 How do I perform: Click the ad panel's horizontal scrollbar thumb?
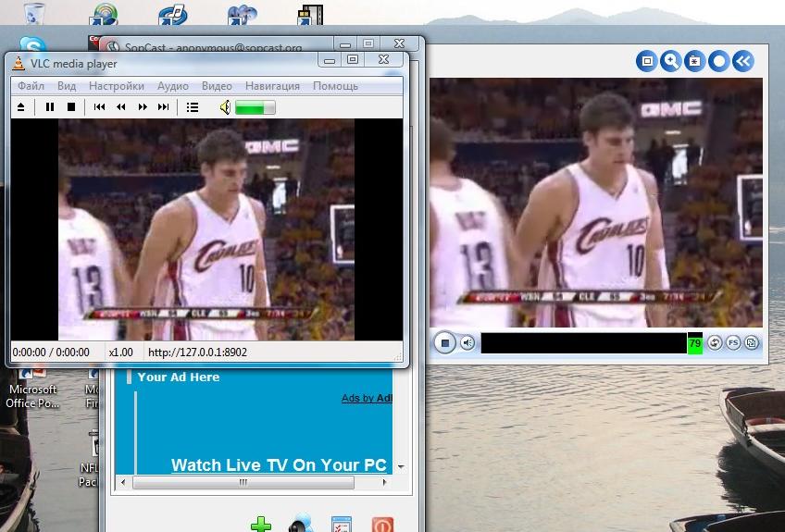point(243,482)
